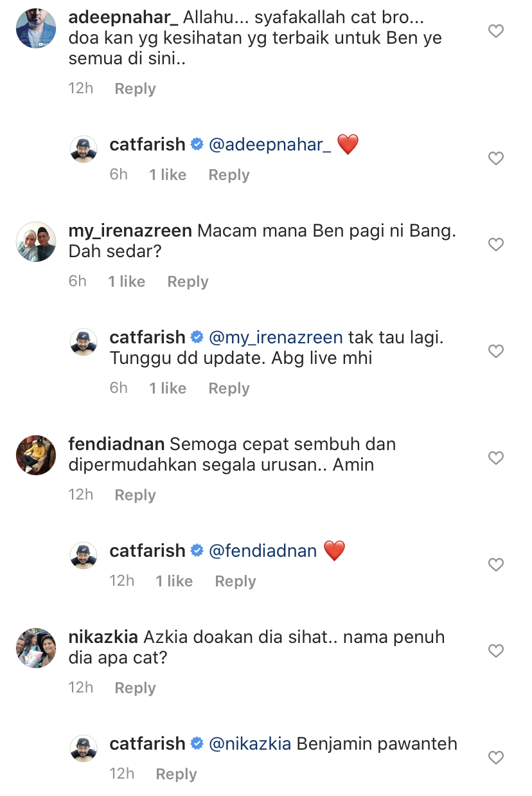
Task: Open the @adeepnahar_ mention link
Action: pos(270,145)
